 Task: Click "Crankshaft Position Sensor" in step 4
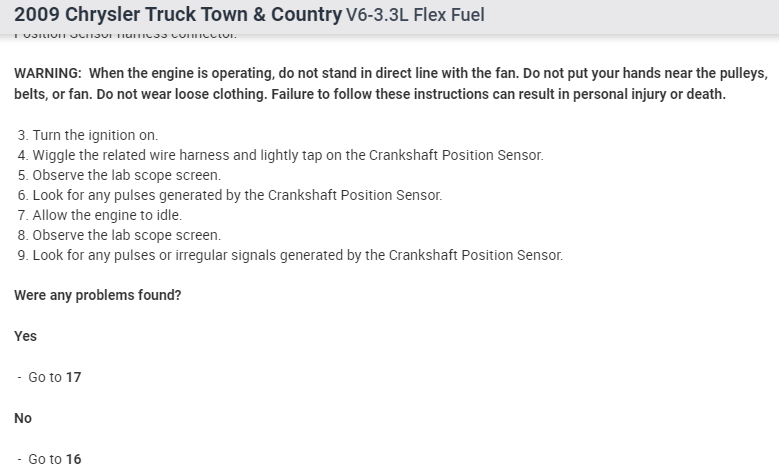click(x=456, y=155)
